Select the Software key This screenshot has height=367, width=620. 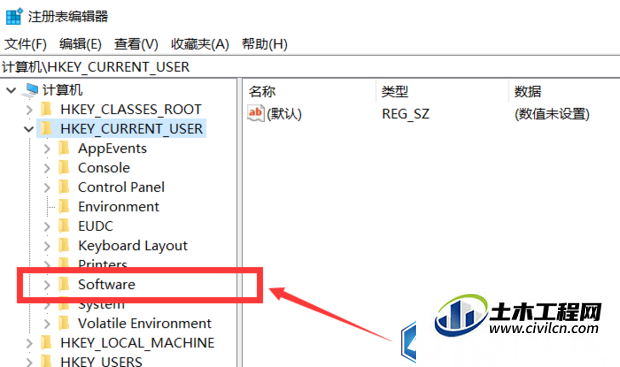(106, 284)
